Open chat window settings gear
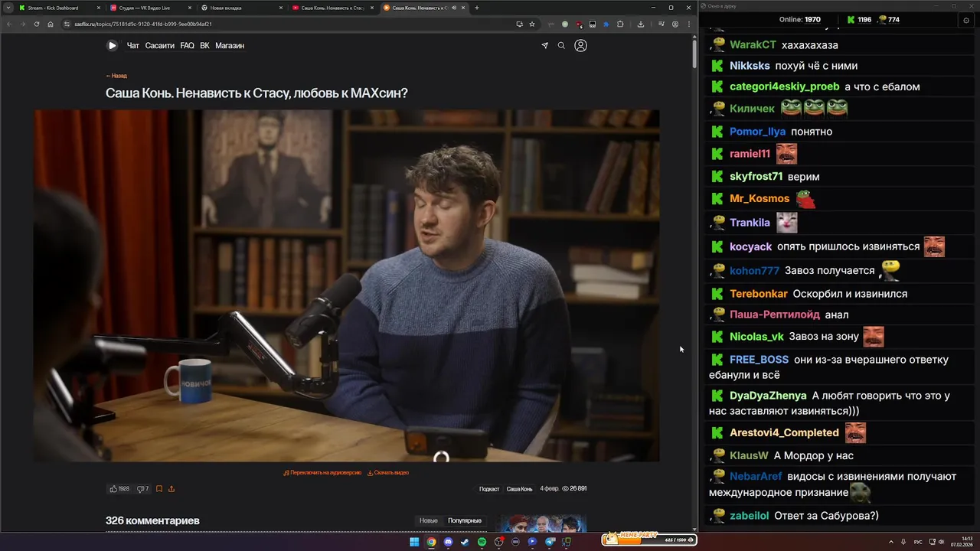Screen dimensions: 980x551 tap(966, 20)
